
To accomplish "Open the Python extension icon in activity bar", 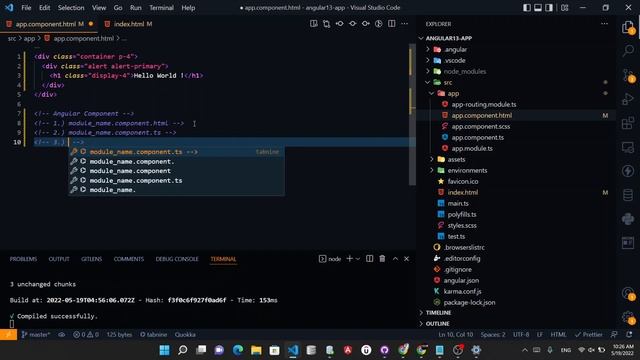I will point(628,219).
